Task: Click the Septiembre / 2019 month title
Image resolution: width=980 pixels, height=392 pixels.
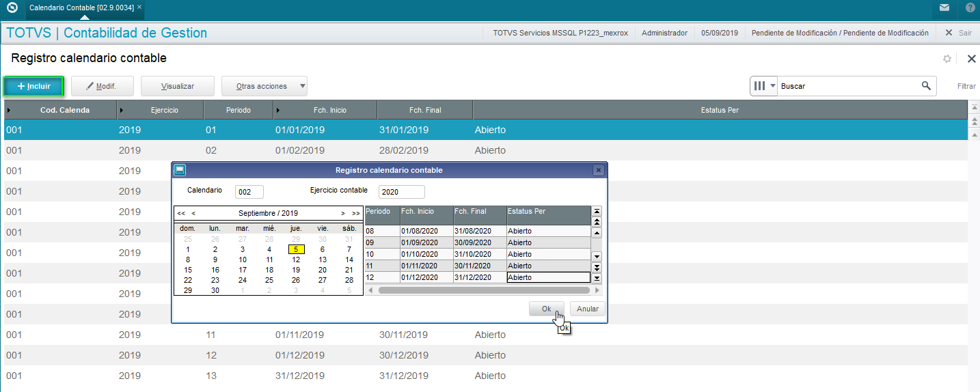Action: pyautogui.click(x=268, y=213)
